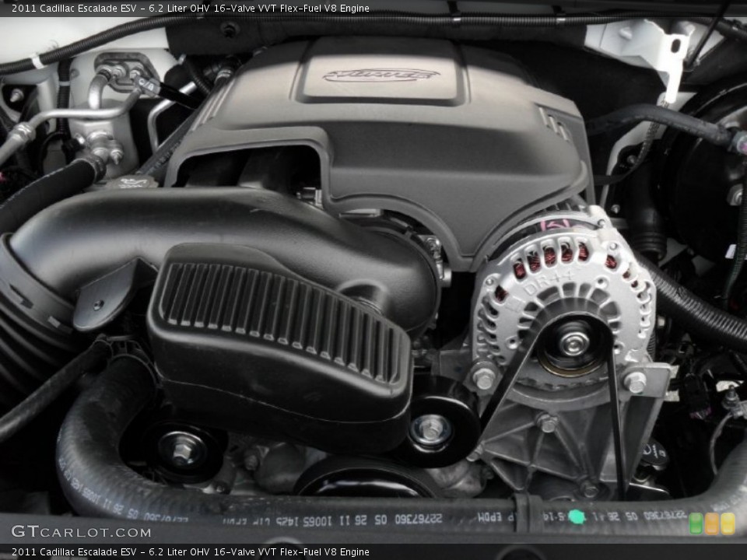This screenshot has height=560, width=747.
Task: Click the top Cadillac Escalade ESV caption
Action: 185,8
